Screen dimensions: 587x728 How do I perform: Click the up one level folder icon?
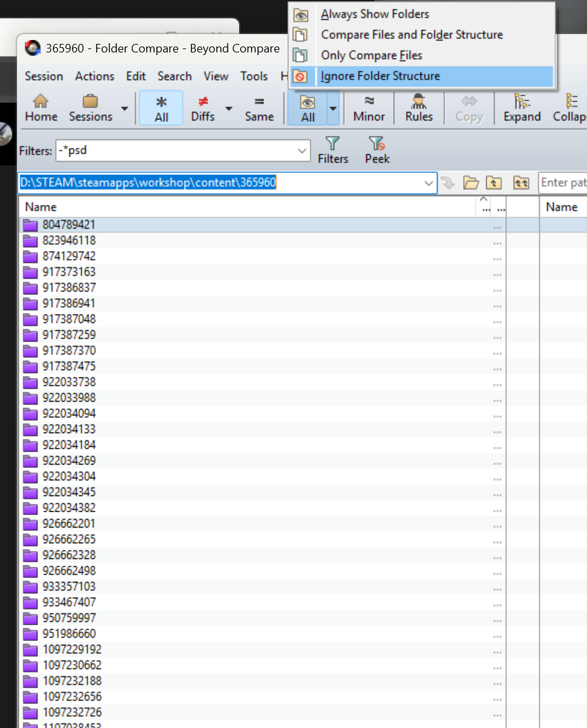493,183
